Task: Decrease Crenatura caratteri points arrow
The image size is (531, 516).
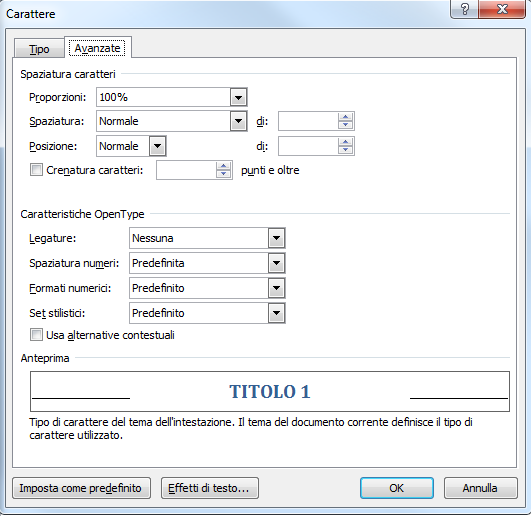Action: (224, 174)
